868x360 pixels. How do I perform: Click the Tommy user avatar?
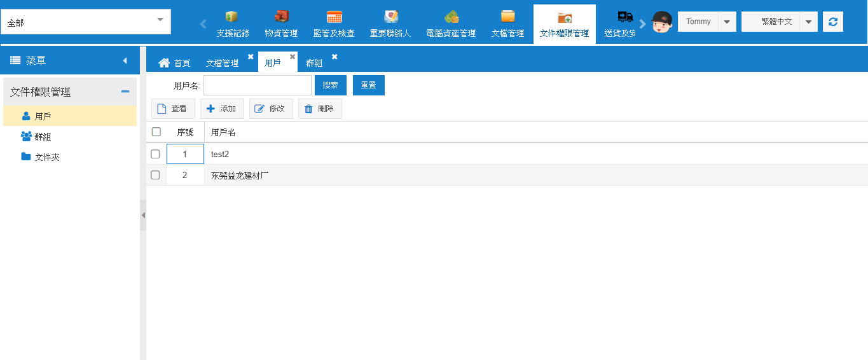click(x=662, y=22)
